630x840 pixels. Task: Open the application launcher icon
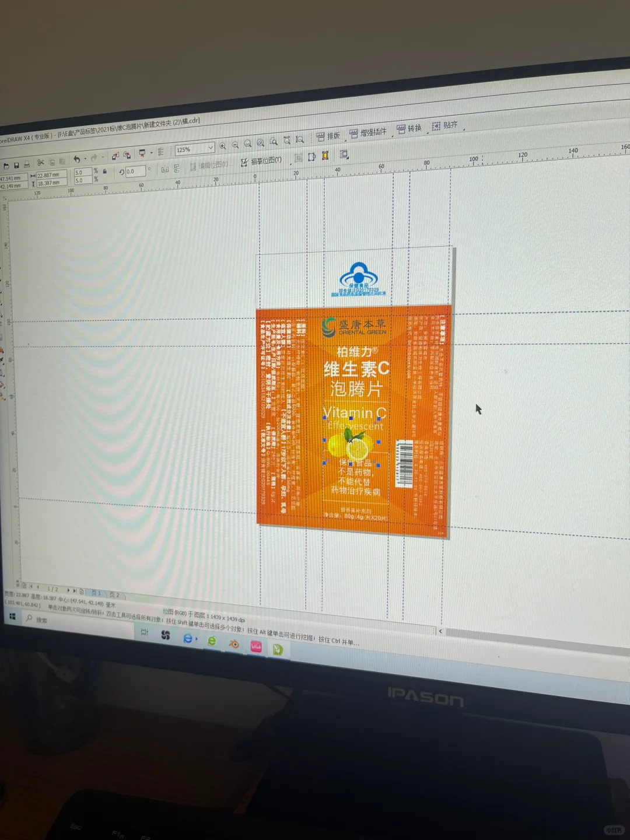[x=142, y=153]
